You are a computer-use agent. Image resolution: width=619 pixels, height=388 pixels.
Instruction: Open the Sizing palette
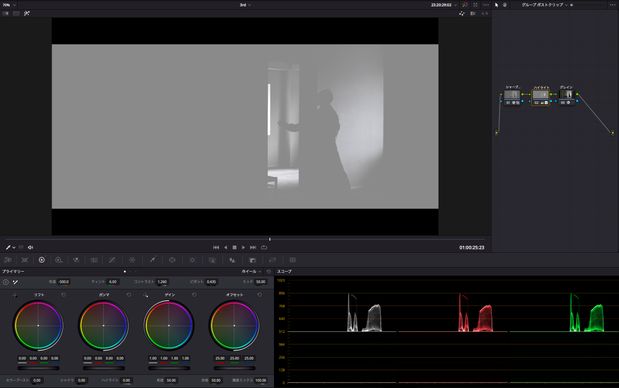click(x=272, y=260)
